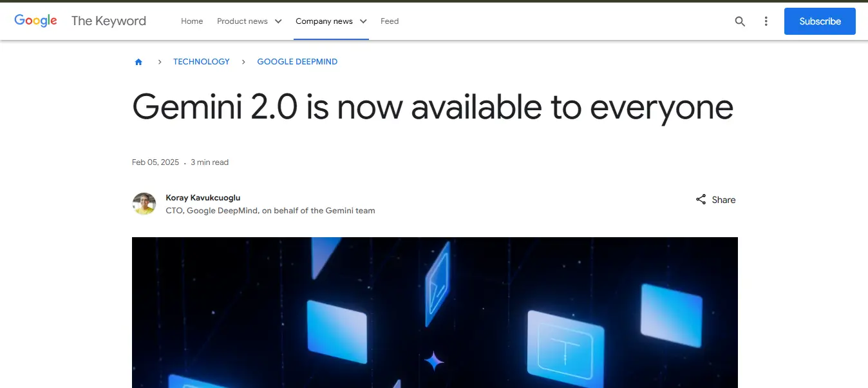Click the breadcrumb home icon
The image size is (868, 388).
(138, 62)
